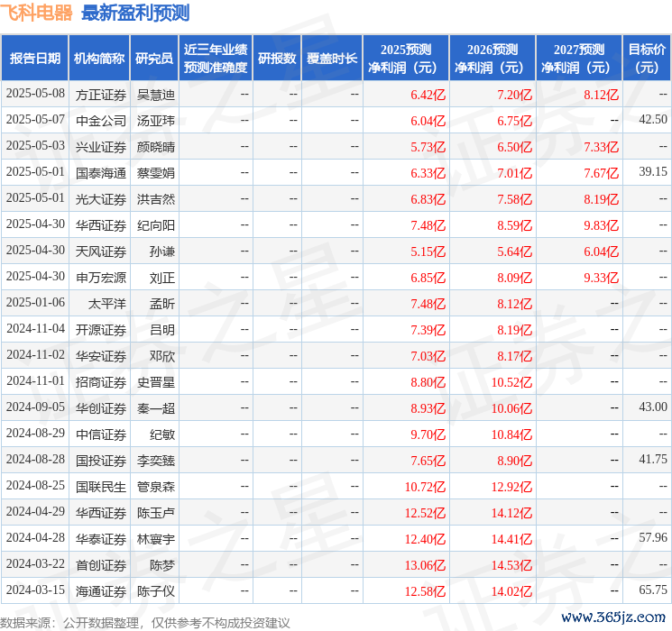This screenshot has height=631, width=672.
Task: Click the 数据来源 disclaimer text
Action: tap(145, 622)
